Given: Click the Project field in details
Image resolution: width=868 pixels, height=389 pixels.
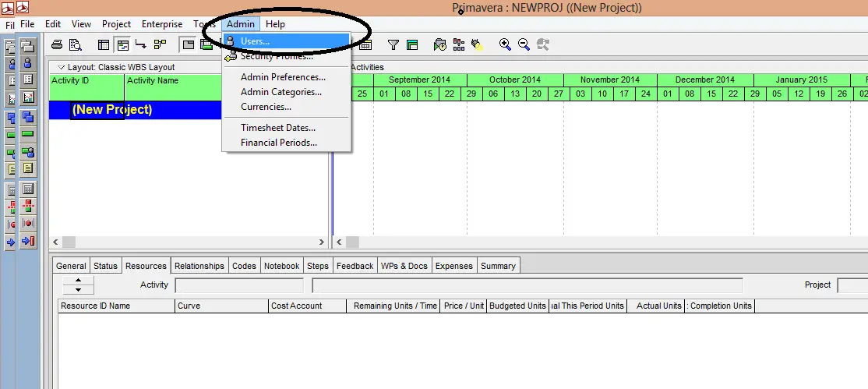Looking at the screenshot, I should coord(852,285).
